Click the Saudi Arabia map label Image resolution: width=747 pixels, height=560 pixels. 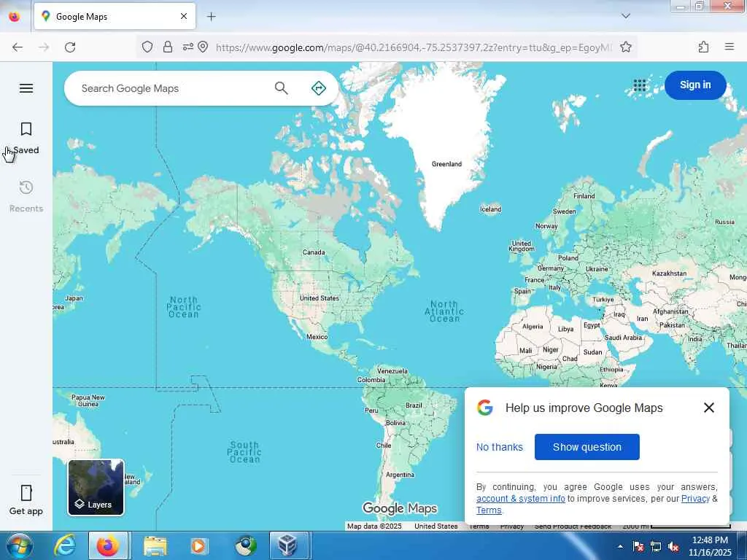pyautogui.click(x=623, y=338)
